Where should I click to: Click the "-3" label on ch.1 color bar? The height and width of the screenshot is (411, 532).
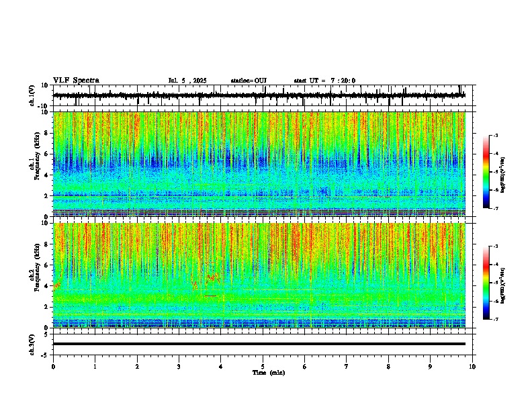point(496,135)
